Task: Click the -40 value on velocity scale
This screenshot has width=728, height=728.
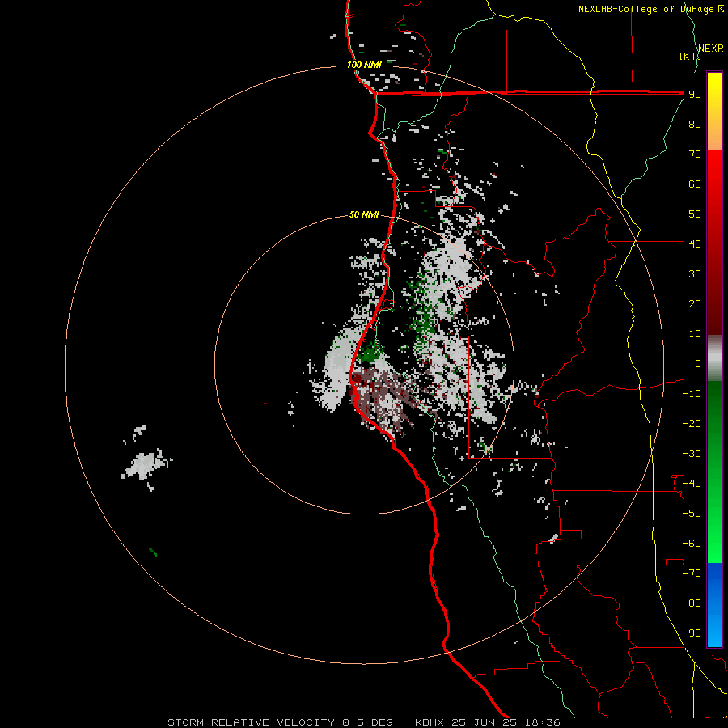Action: pyautogui.click(x=692, y=484)
